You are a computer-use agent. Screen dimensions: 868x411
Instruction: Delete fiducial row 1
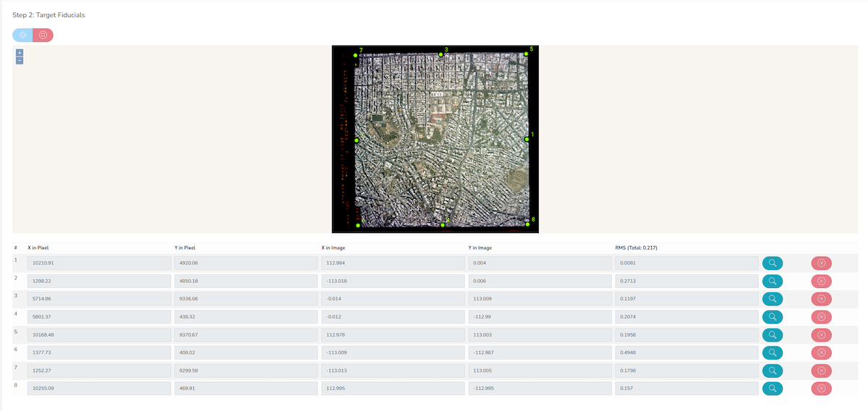point(821,263)
